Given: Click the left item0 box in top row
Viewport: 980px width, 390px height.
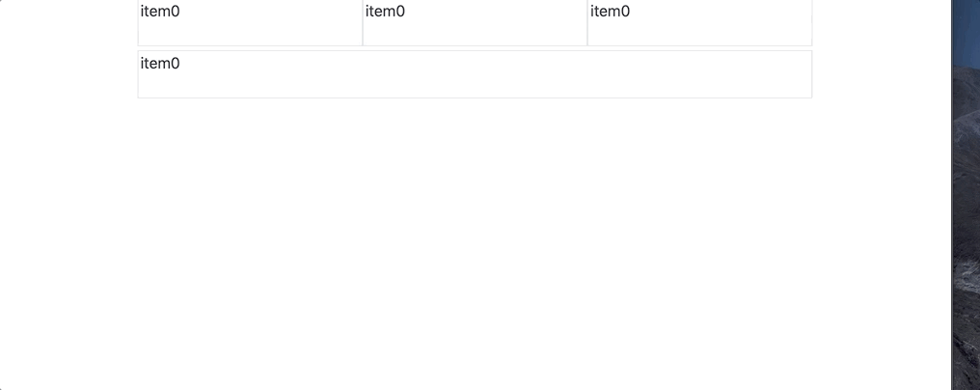Looking at the screenshot, I should click(x=250, y=22).
